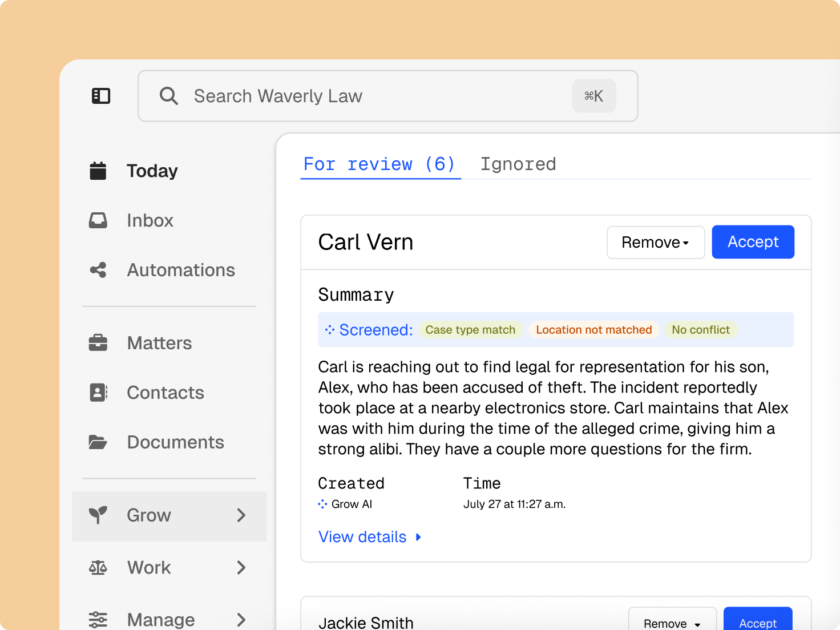840x630 pixels.
Task: Click the No conflict tag
Action: tap(701, 330)
